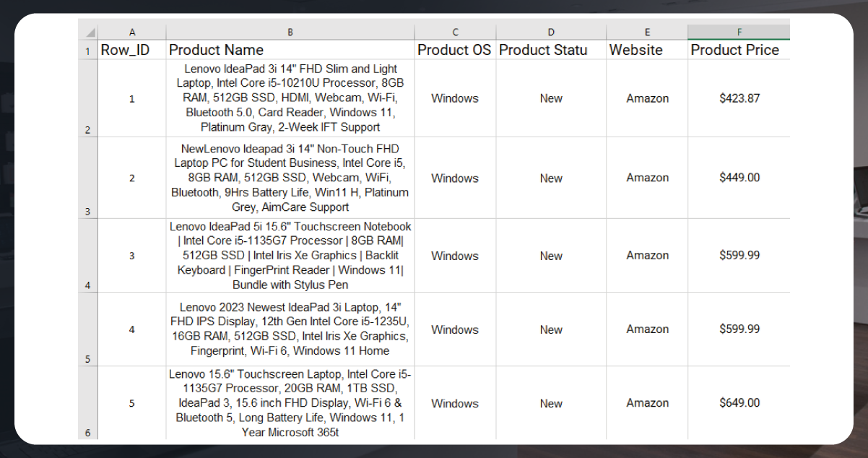Screen dimensions: 868x458
Task: Click IdeaPad 5i 15.6" Touchscreen Notebook cell
Action: coord(290,256)
